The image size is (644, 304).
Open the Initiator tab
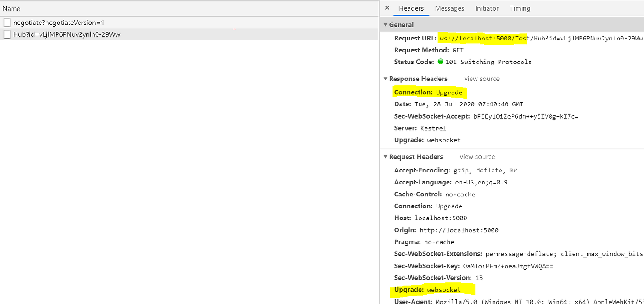click(x=487, y=8)
